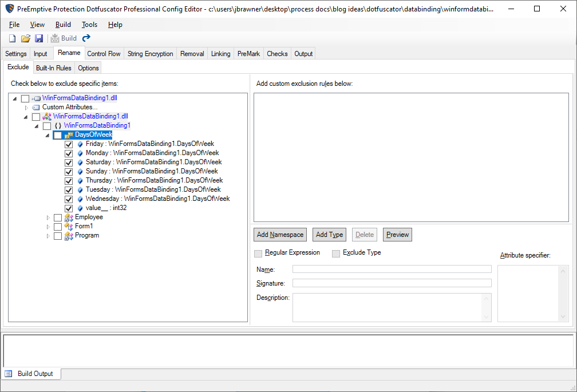The height and width of the screenshot is (392, 577).
Task: Uncheck the Friday exclusion checkbox
Action: click(x=69, y=144)
